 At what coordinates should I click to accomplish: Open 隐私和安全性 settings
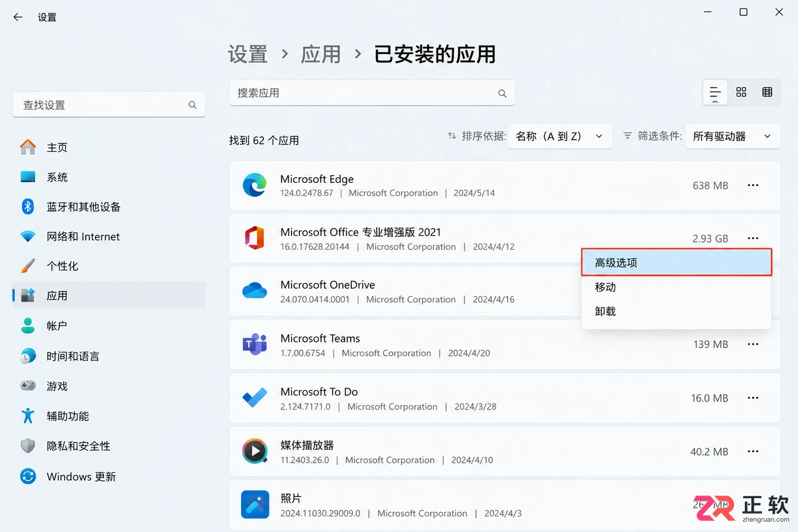click(x=109, y=446)
